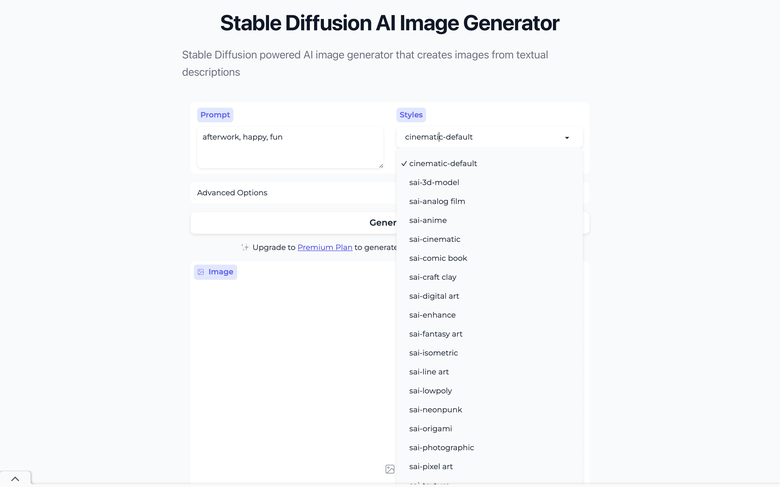Open the Styles dropdown arrow
The height and width of the screenshot is (487, 780).
[567, 138]
